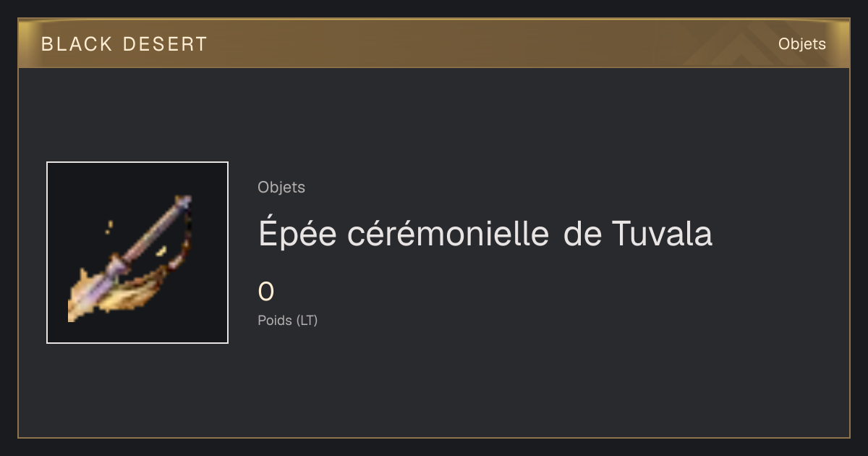Click the word cérémonielle in the title

coord(448,234)
